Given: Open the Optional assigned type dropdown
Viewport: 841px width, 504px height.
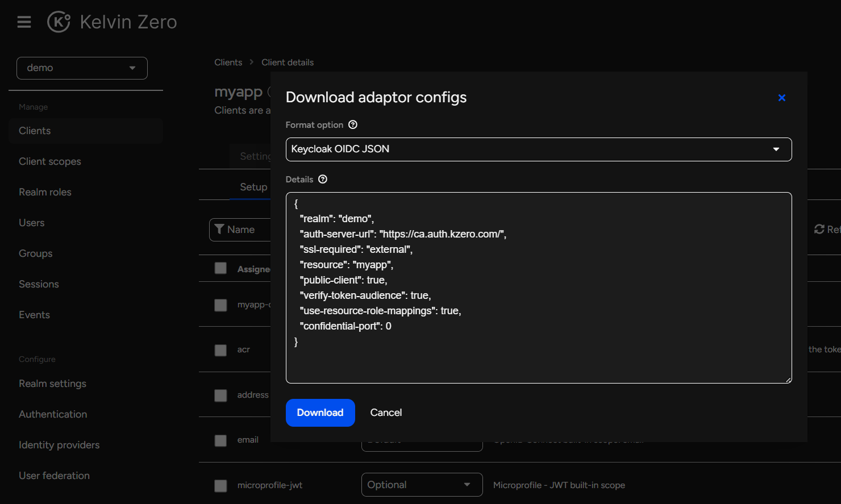Looking at the screenshot, I should coord(421,485).
